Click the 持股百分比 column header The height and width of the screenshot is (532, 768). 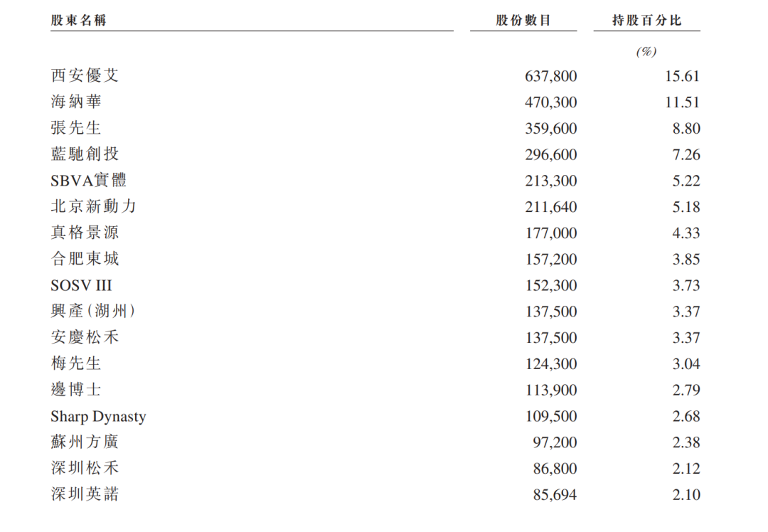point(646,20)
